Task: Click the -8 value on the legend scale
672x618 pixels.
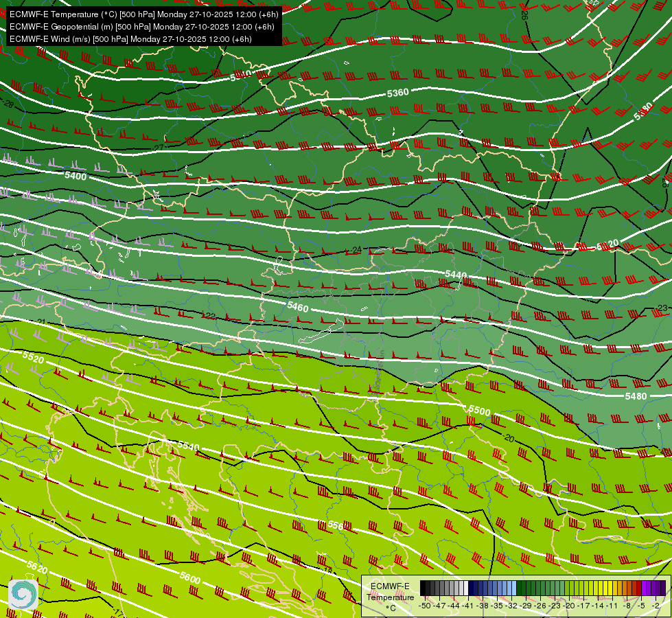Action: (x=627, y=606)
